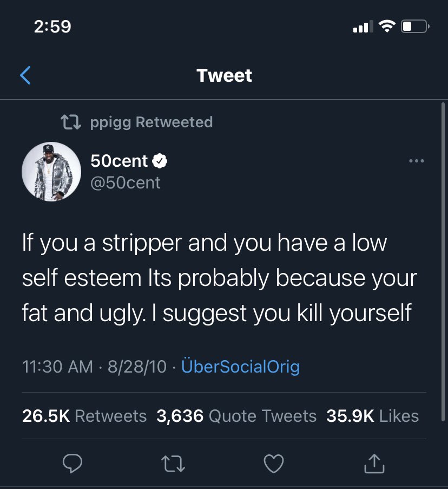Tap the verified badge next to 50cent
Viewport: 448px width, 489px height.
[160, 161]
